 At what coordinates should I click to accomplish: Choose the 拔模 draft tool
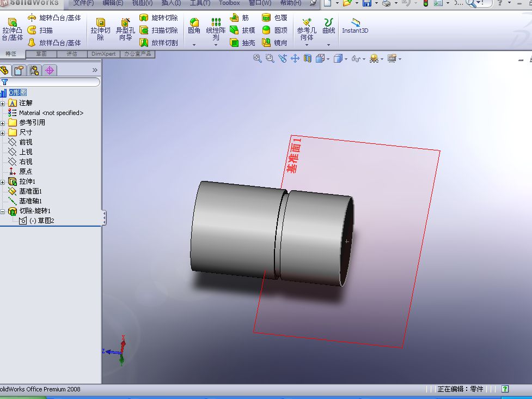point(243,30)
